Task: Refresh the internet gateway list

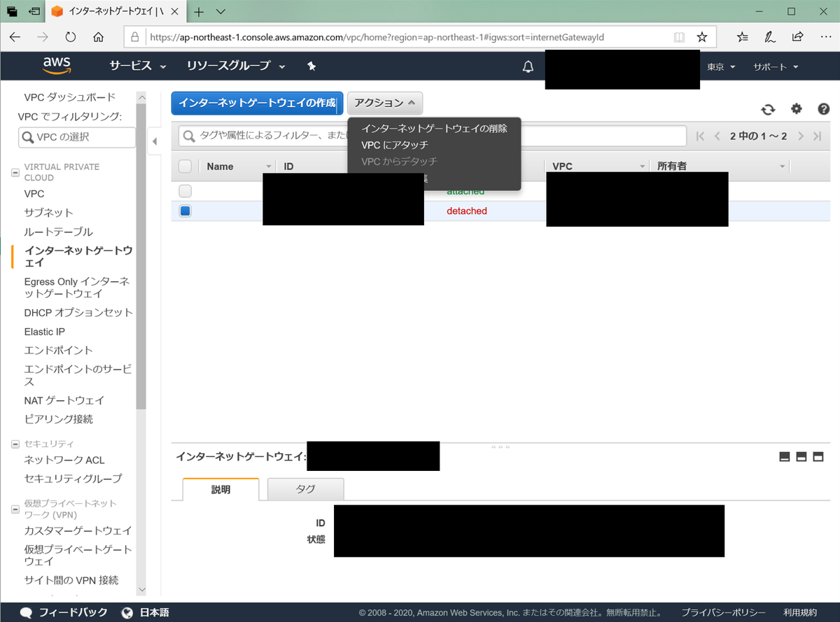Action: tap(769, 109)
